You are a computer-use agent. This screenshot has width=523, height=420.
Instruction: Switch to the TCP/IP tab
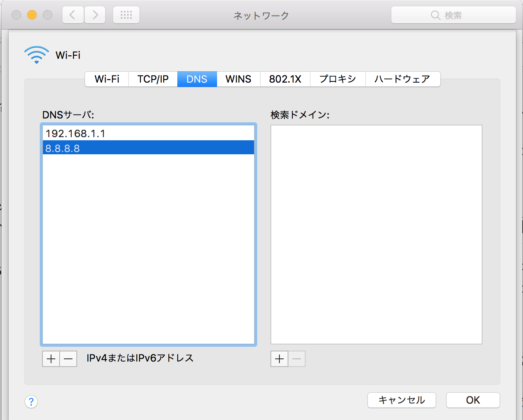tap(152, 79)
